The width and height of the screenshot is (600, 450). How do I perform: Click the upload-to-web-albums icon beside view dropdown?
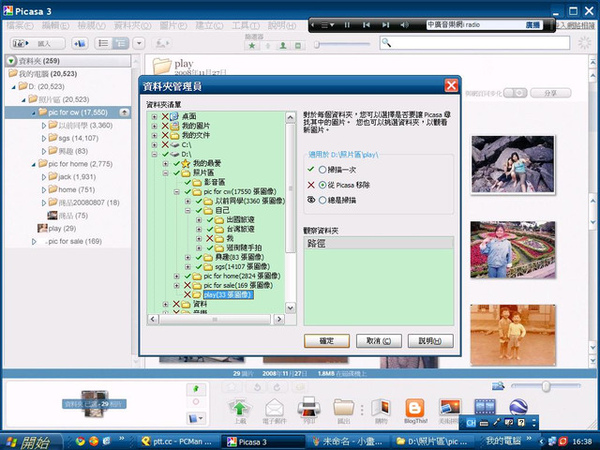(x=161, y=43)
